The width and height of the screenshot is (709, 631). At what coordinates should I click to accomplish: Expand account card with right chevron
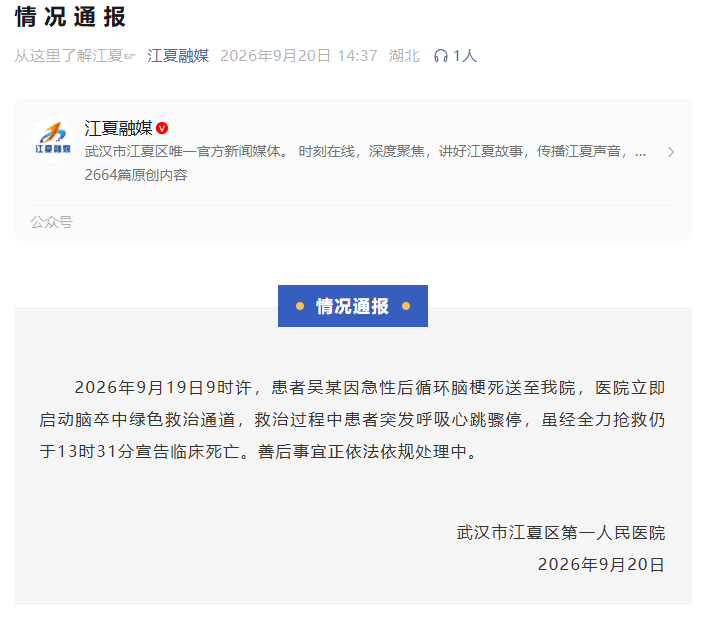click(671, 152)
